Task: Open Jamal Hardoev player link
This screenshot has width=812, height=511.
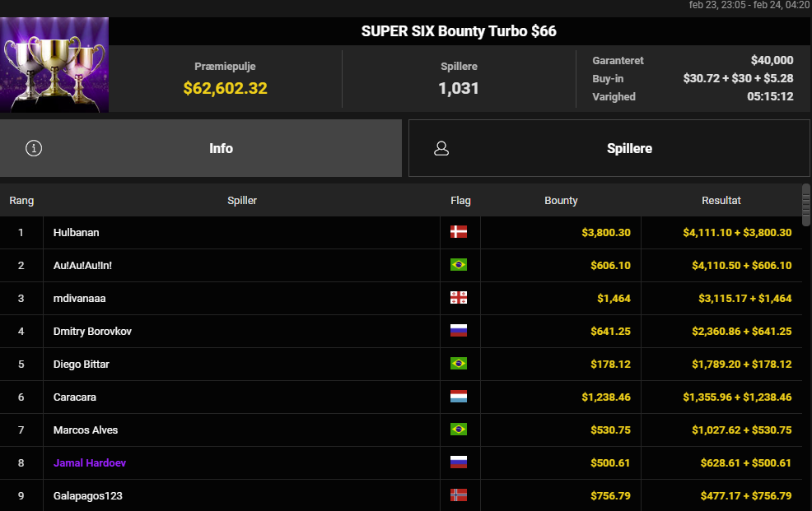Action: [90, 463]
